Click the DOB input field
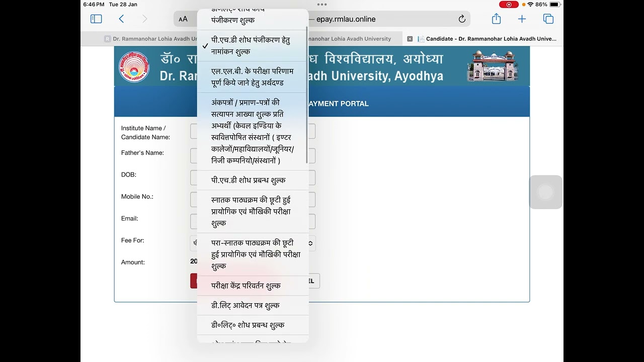644x362 pixels. (x=253, y=177)
